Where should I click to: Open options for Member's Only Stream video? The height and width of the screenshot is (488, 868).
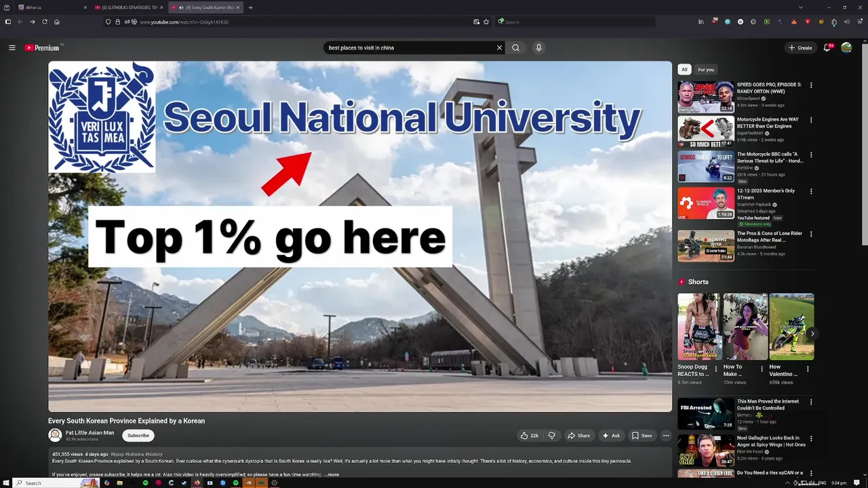(x=811, y=191)
